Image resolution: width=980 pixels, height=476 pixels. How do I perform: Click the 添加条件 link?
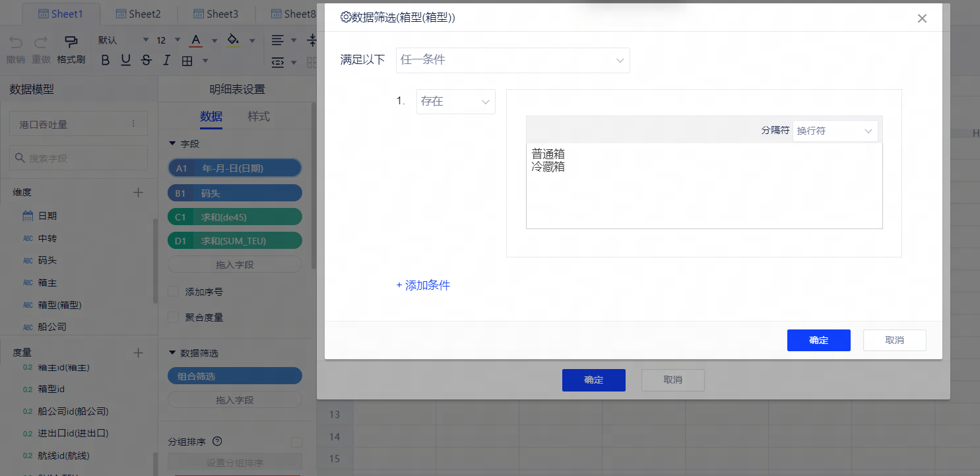click(423, 285)
